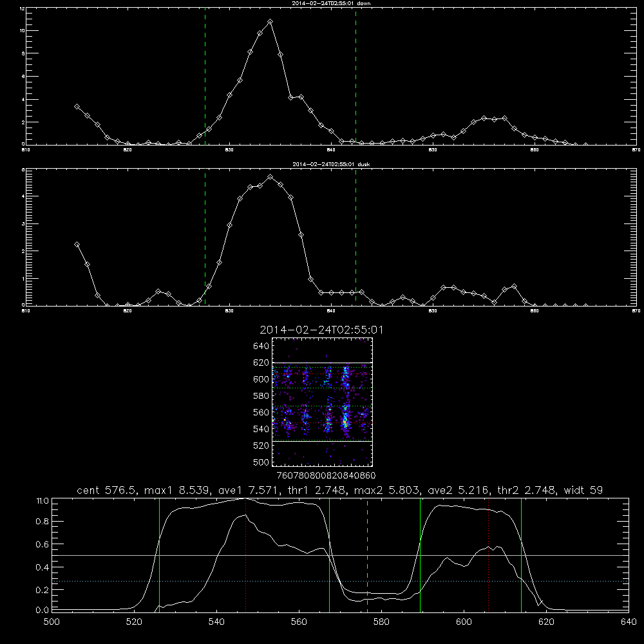Select right green dashed line in dusk plot
The image size is (644, 644).
click(x=355, y=237)
